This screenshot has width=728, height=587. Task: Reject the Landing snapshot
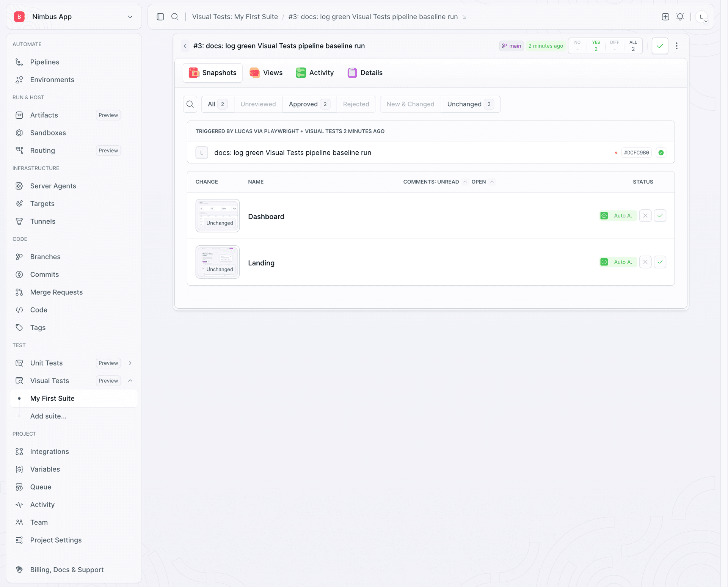pos(645,262)
